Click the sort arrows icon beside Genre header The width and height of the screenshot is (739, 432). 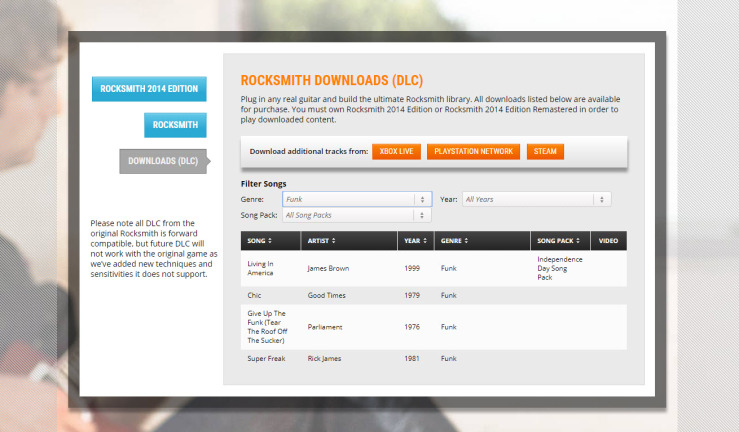466,241
